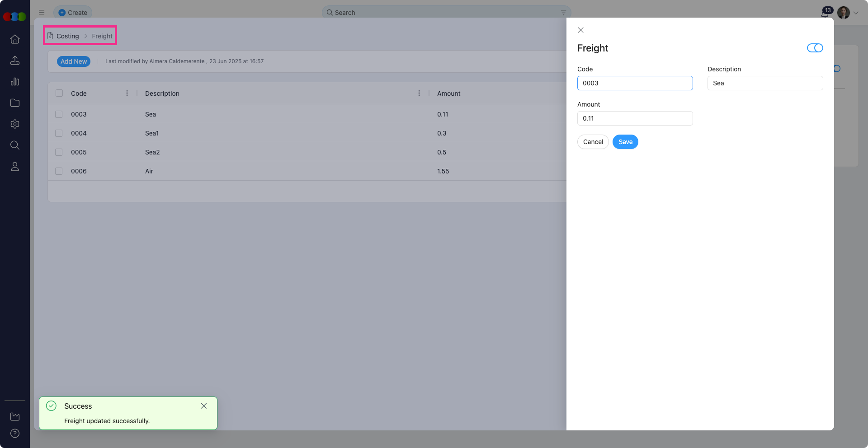
Task: Click Cancel in Freight panel
Action: click(x=593, y=142)
